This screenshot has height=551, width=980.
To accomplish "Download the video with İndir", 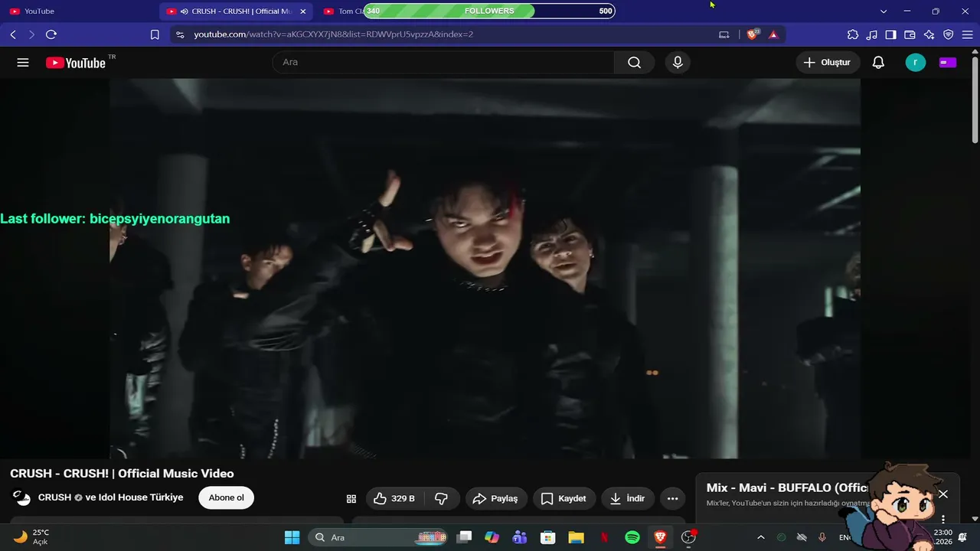I will coord(628,498).
